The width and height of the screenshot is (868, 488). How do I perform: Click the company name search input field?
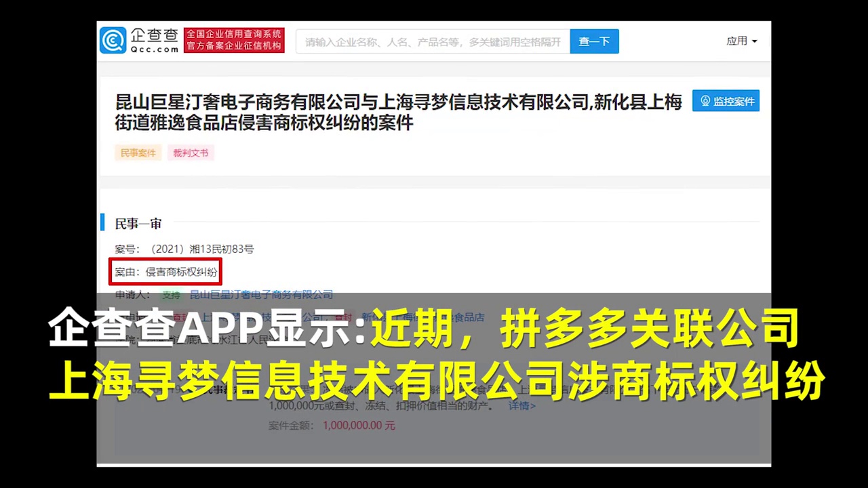(x=433, y=41)
